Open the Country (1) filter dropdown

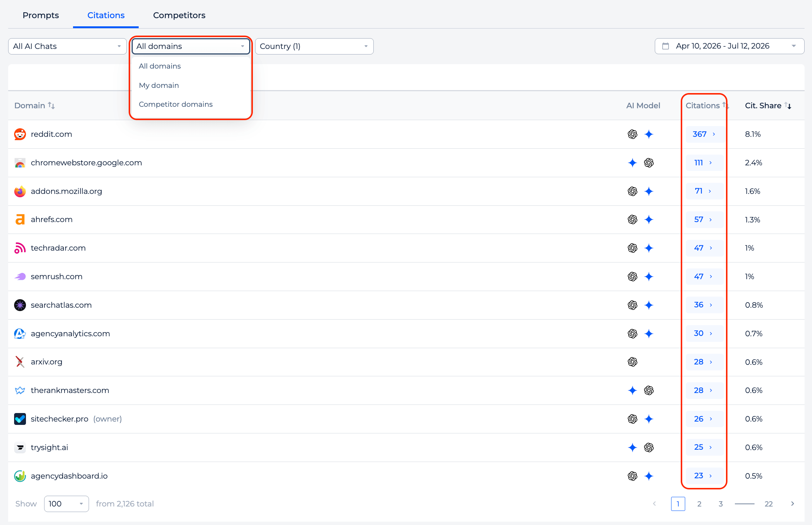(x=314, y=46)
